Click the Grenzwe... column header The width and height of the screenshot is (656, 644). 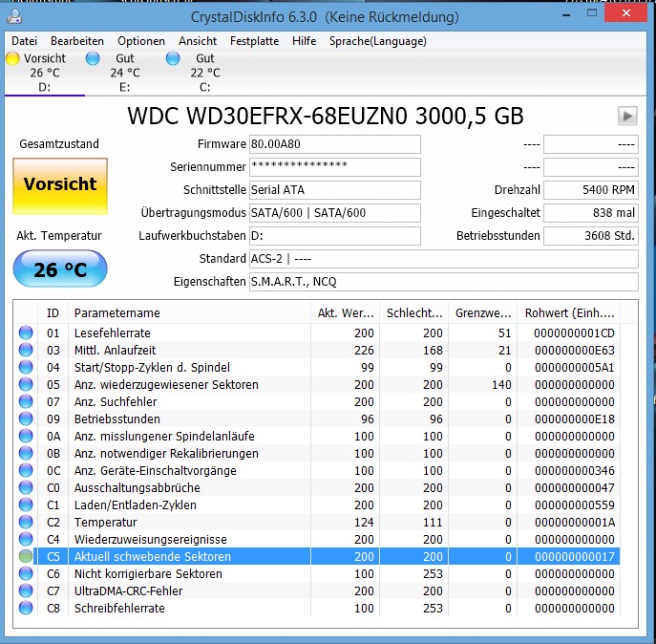point(483,312)
